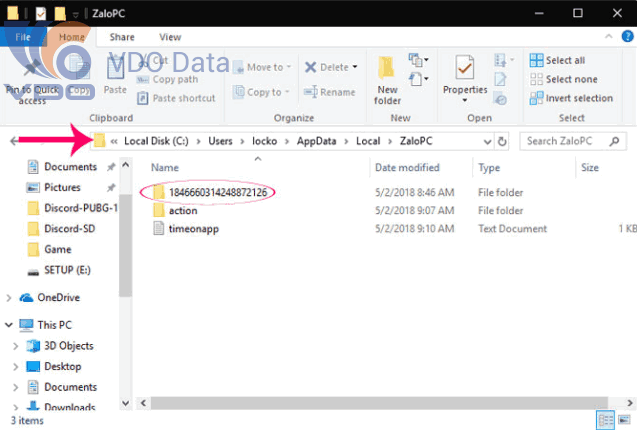Open the Copy to dropdown
Image resolution: width=637 pixels, height=430 pixels.
[x=262, y=92]
